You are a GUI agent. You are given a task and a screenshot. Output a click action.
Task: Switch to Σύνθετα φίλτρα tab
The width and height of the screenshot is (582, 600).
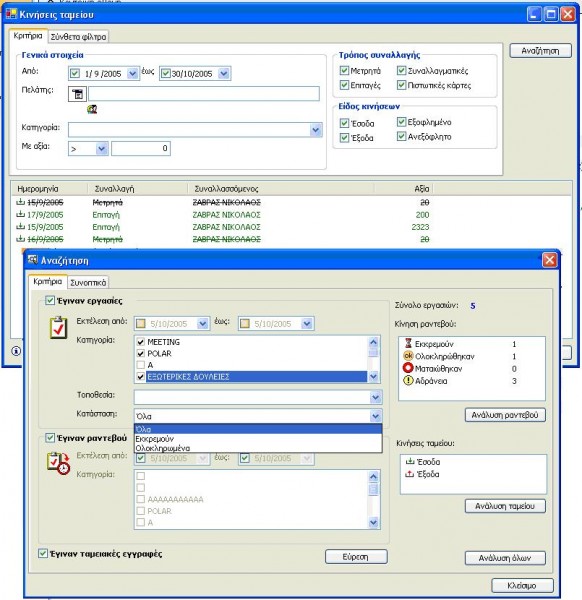pos(78,37)
